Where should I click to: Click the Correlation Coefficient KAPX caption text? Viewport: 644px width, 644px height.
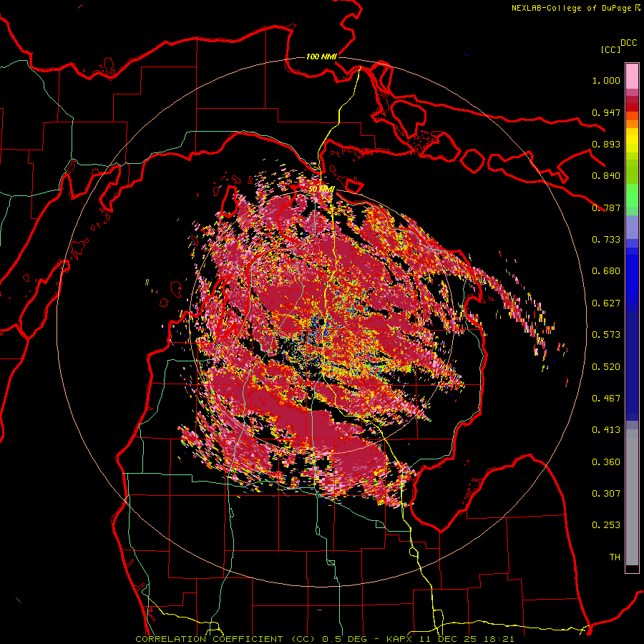tap(324, 639)
